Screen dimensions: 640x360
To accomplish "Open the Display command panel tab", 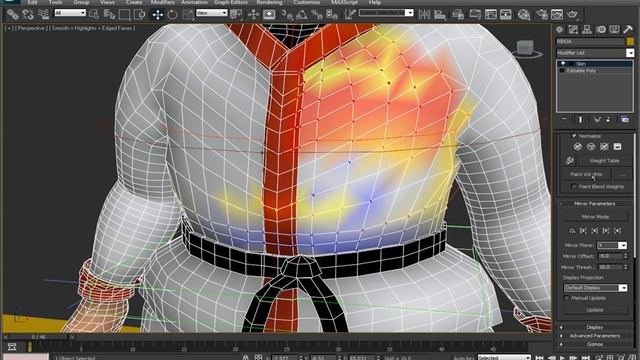I will coord(614,29).
